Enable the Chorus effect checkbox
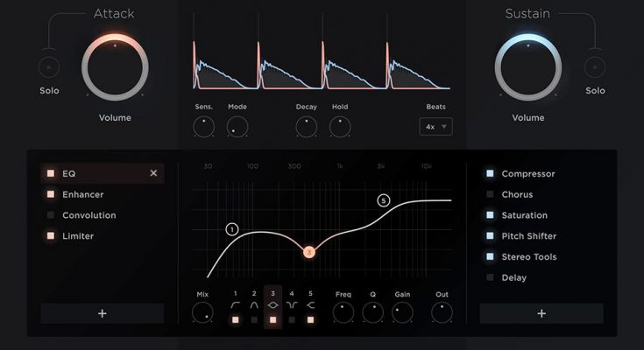 pyautogui.click(x=491, y=194)
